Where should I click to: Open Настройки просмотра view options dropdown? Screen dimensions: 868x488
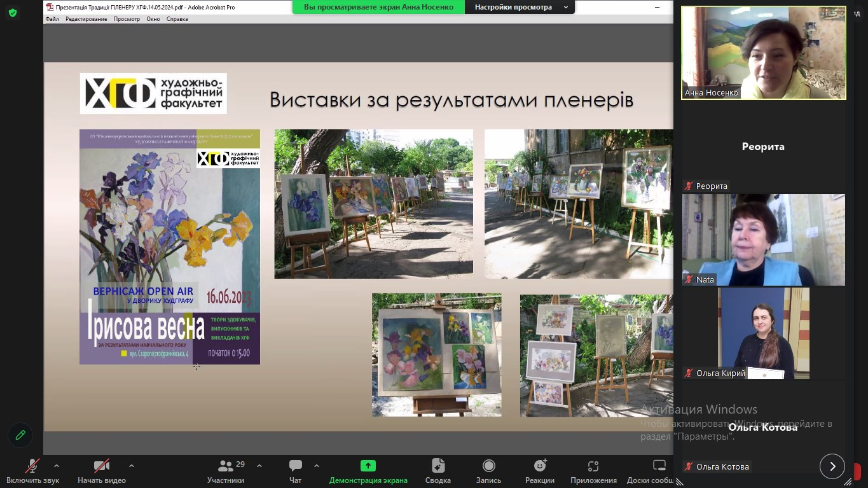tap(520, 7)
